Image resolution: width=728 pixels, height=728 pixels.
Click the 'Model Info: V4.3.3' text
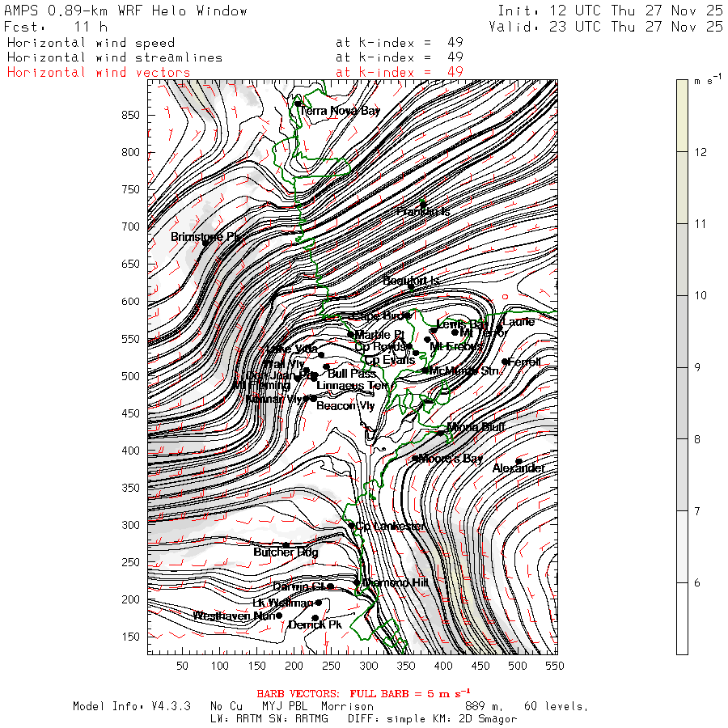tap(131, 707)
